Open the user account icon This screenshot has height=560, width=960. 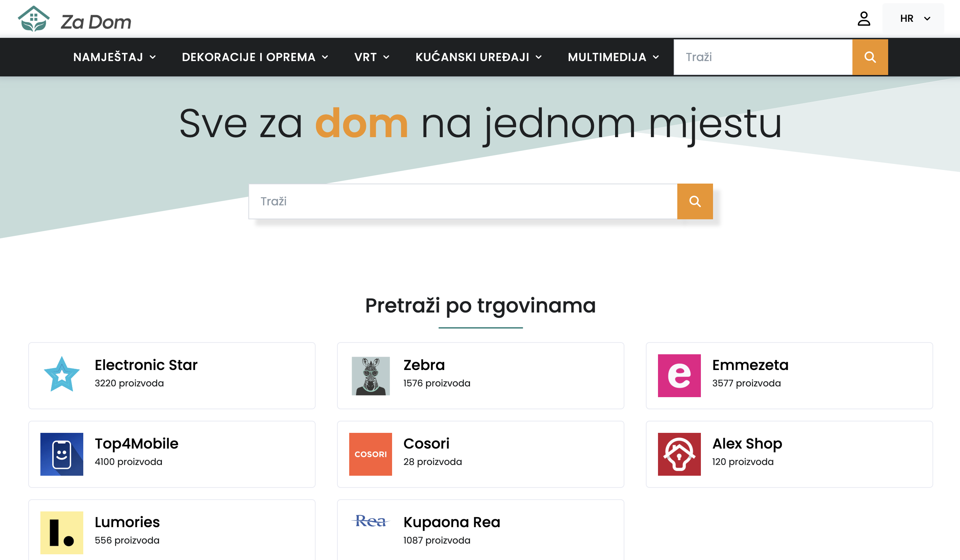coord(863,19)
